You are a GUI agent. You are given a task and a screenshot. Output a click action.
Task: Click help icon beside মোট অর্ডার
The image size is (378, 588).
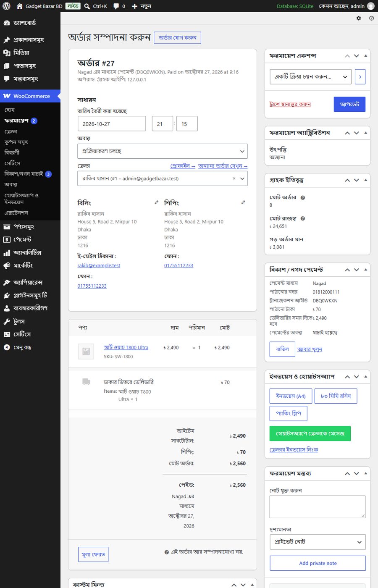(303, 197)
